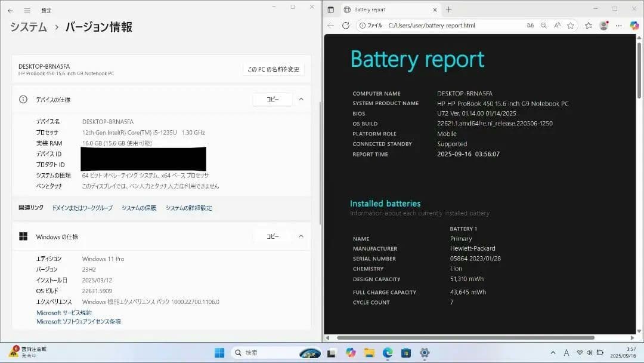644x363 pixels.
Task: Copy device specs with the コピー button
Action: coord(273,99)
